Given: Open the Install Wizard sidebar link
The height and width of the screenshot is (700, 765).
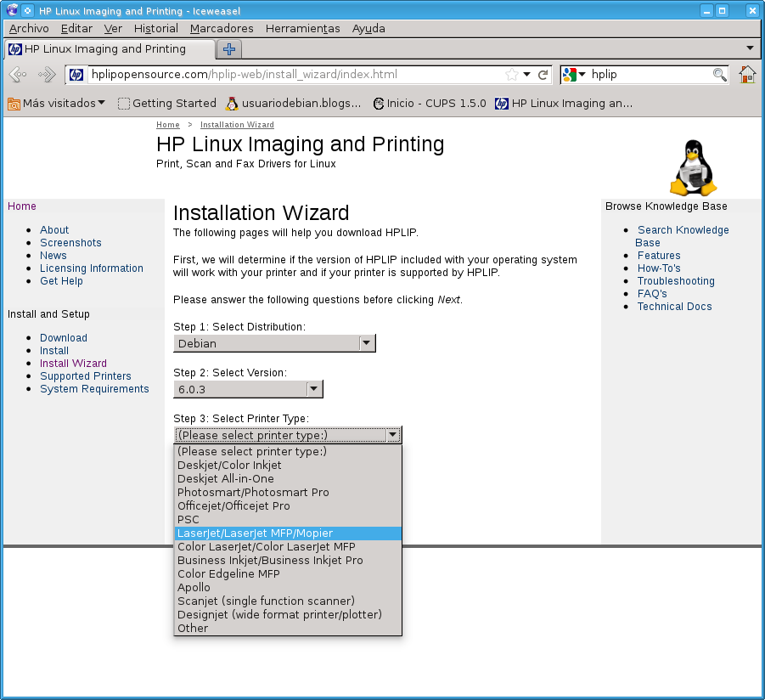Looking at the screenshot, I should (x=73, y=364).
